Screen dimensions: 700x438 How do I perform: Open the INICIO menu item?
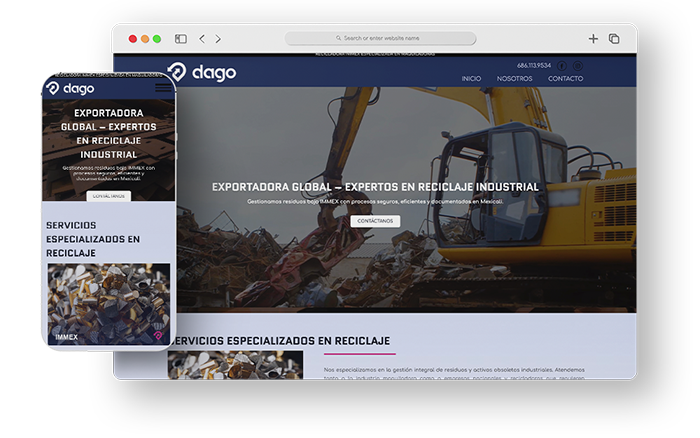[471, 78]
